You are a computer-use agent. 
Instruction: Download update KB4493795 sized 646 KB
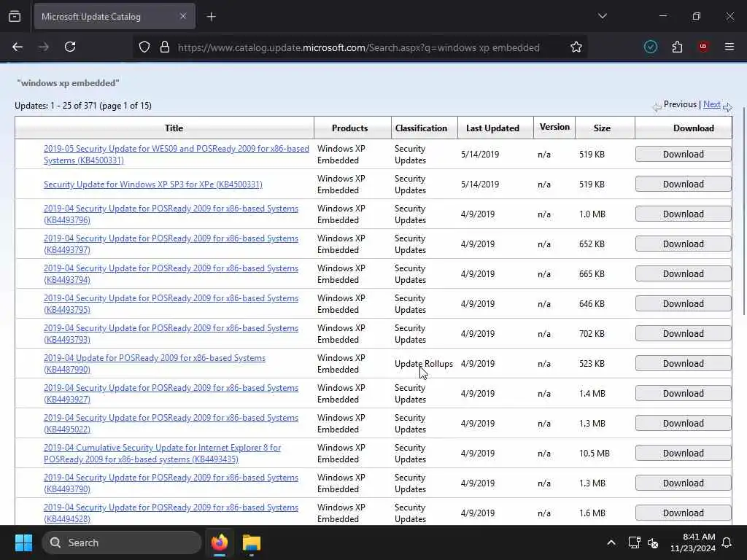click(683, 304)
